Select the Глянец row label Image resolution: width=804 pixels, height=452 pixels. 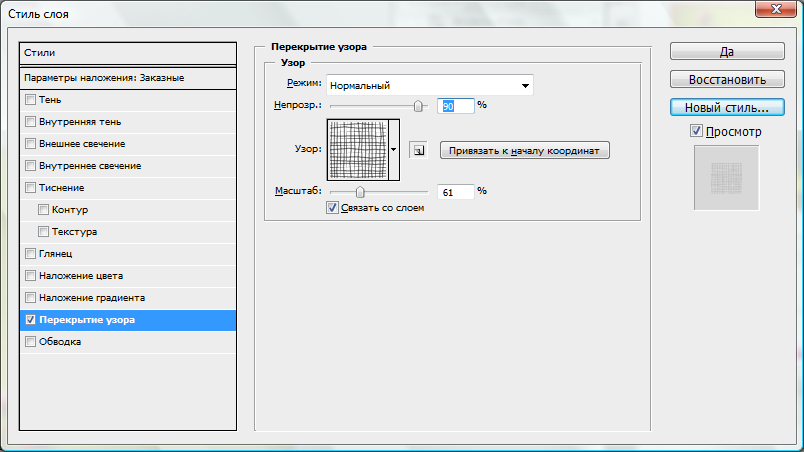pos(55,254)
